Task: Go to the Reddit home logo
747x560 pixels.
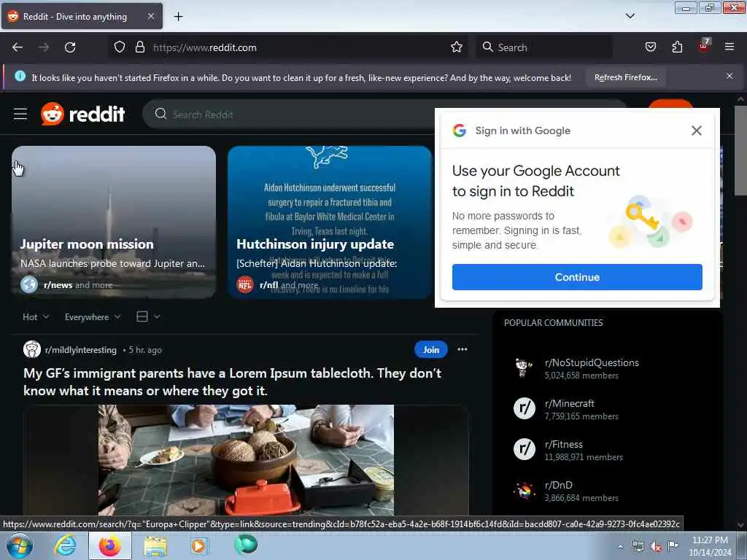Action: coord(83,114)
